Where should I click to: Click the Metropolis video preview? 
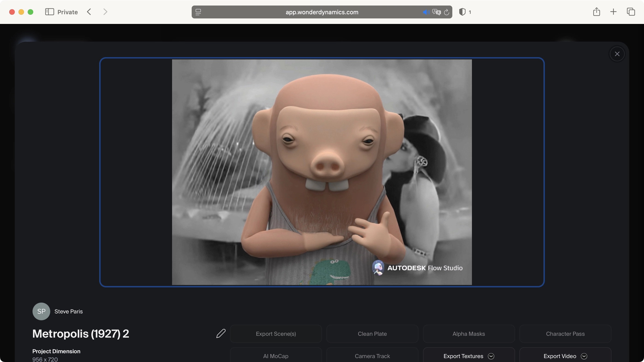pos(322,172)
